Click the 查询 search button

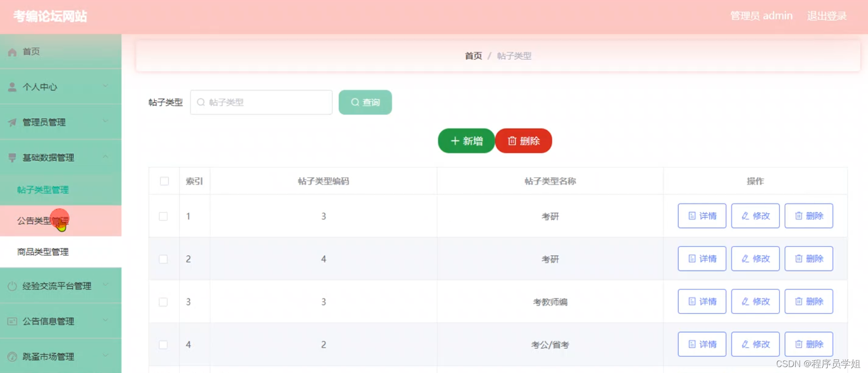coord(365,102)
